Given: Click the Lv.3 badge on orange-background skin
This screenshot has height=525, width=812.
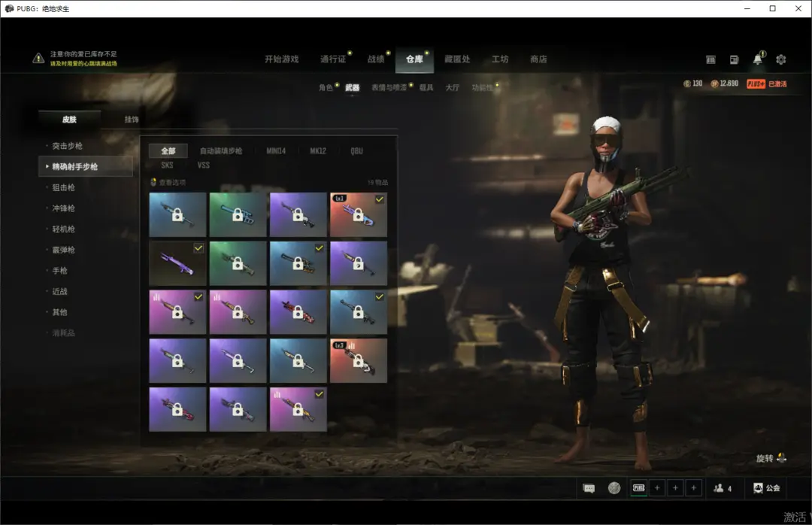Looking at the screenshot, I should tap(340, 345).
